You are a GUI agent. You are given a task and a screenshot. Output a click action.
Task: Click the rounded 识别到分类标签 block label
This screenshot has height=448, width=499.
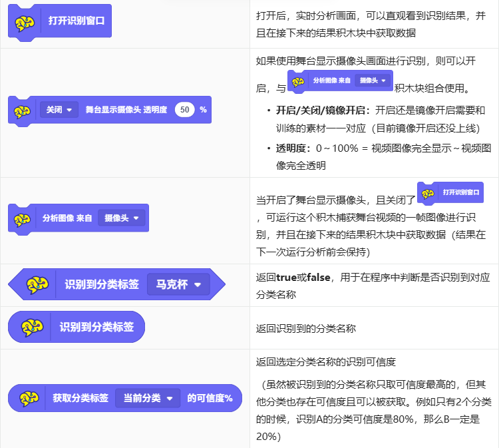[x=96, y=327]
